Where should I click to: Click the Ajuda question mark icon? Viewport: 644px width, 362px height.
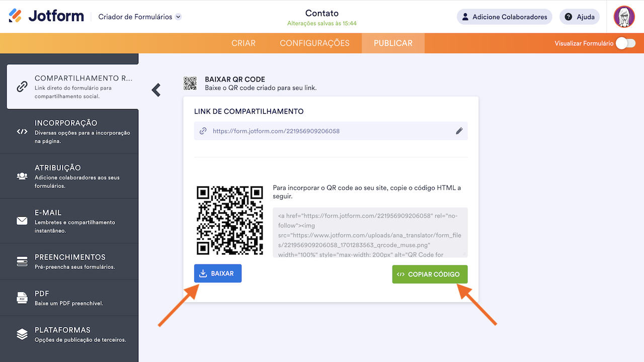pos(569,17)
